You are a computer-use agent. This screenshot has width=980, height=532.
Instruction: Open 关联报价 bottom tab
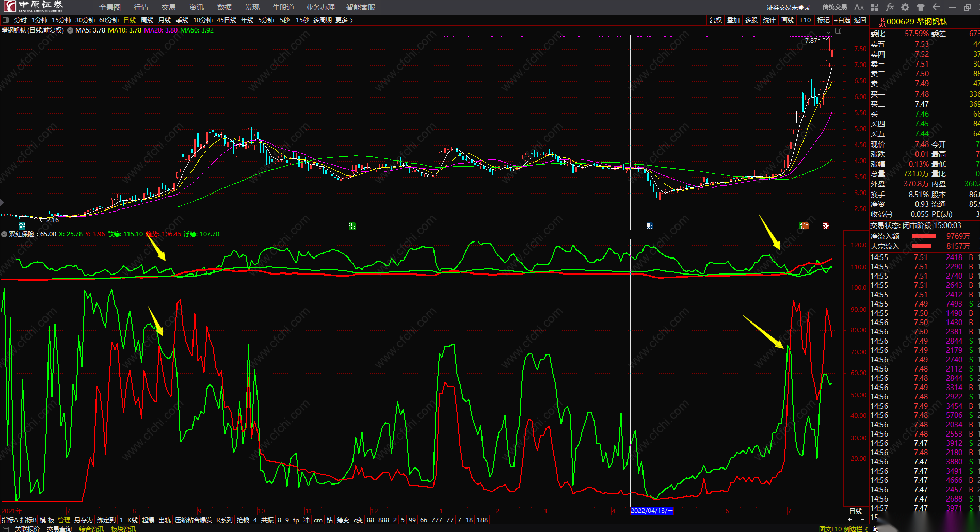pos(27,529)
